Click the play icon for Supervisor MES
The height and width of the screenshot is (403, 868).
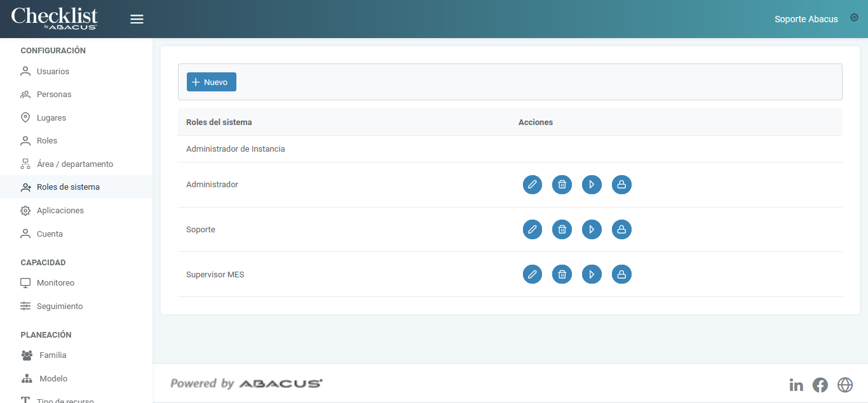pos(592,275)
